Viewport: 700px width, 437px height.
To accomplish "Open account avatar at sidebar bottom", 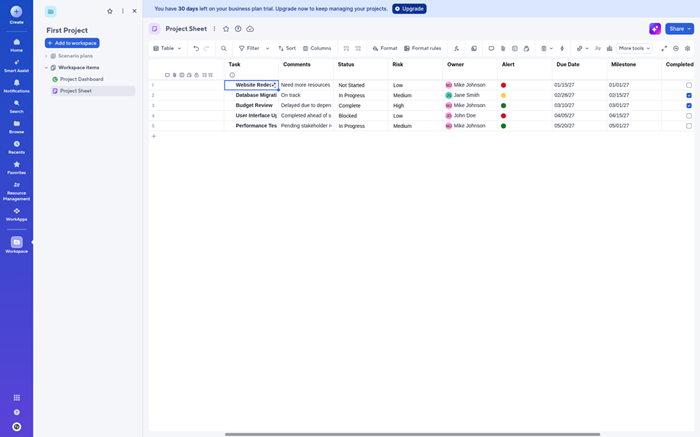I will tap(17, 427).
